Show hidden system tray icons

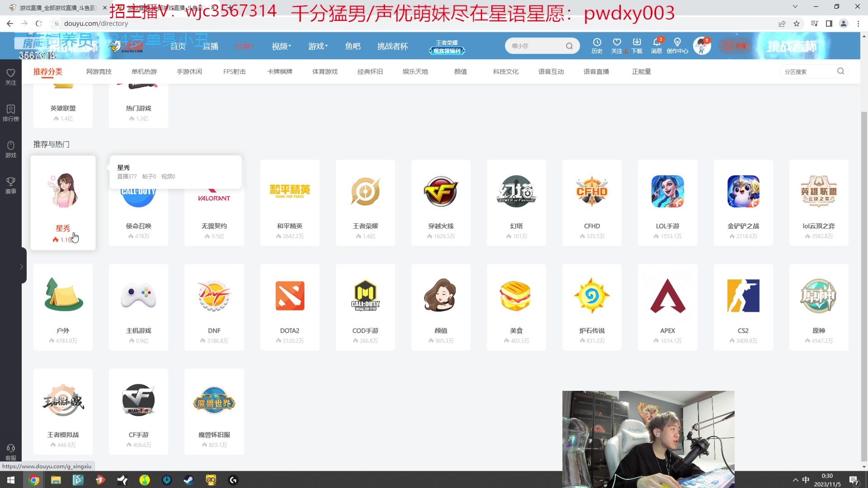pos(795,480)
